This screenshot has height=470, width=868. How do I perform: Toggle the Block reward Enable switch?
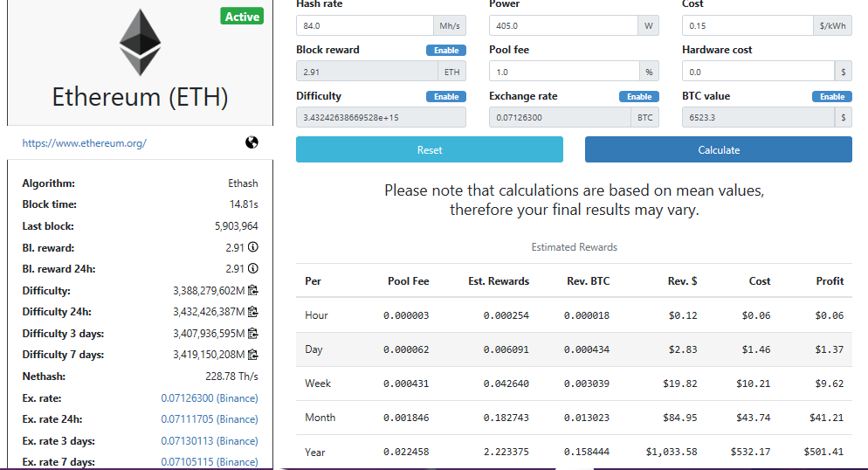coord(446,51)
